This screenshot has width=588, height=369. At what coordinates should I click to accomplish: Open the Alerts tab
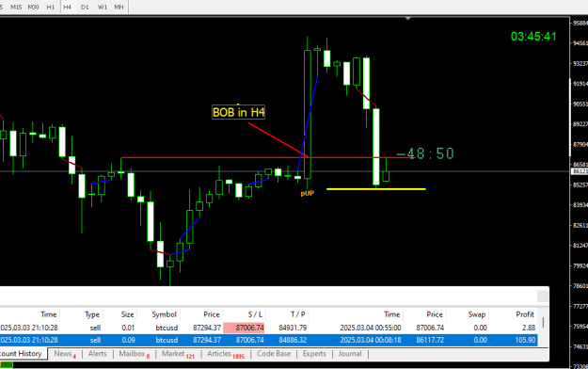98,354
